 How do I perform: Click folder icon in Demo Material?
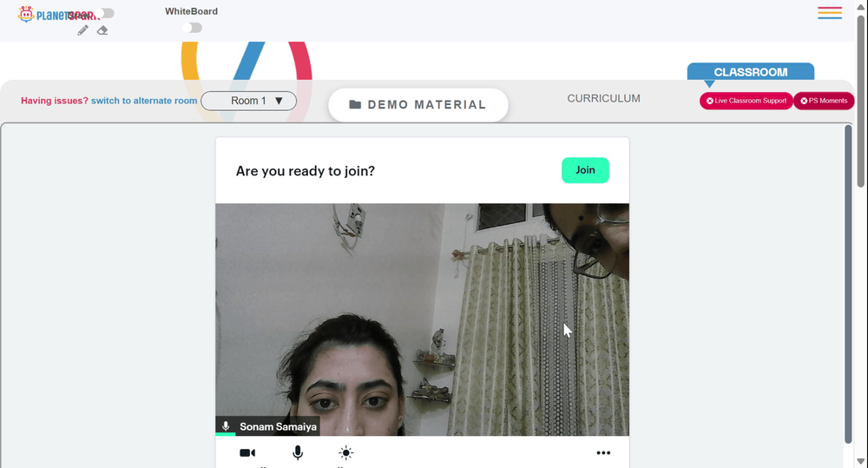click(355, 105)
